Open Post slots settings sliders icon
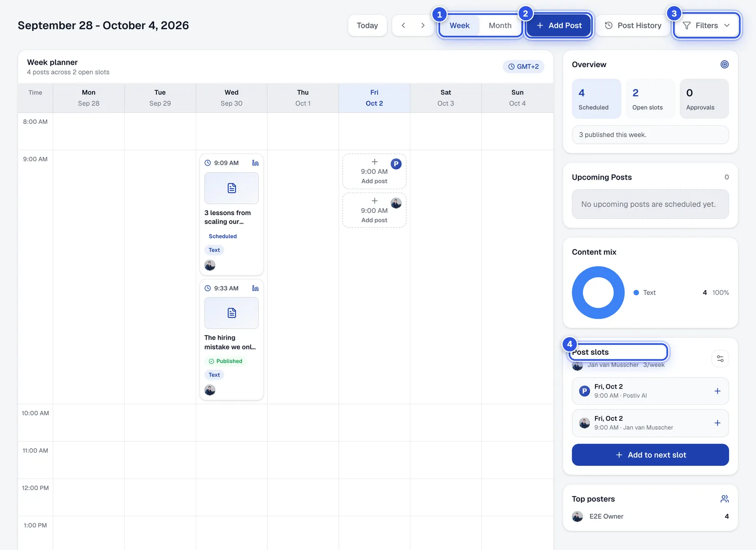Screen dimensions: 756x550 [720, 358]
